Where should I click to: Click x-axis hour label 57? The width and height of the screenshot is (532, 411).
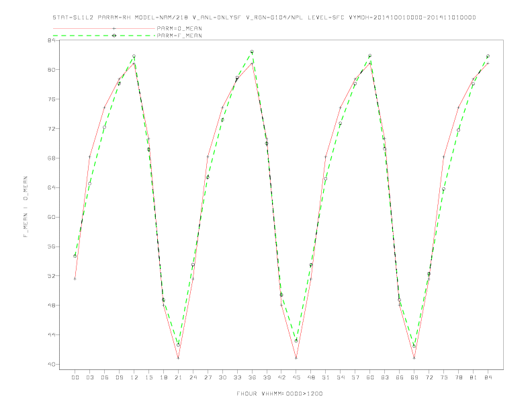point(355,377)
